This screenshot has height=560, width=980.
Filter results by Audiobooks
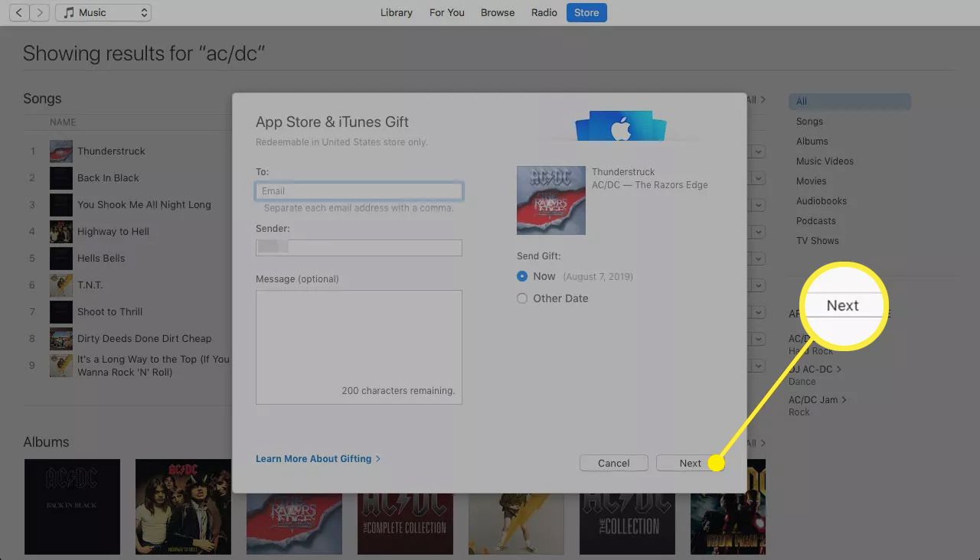click(821, 200)
